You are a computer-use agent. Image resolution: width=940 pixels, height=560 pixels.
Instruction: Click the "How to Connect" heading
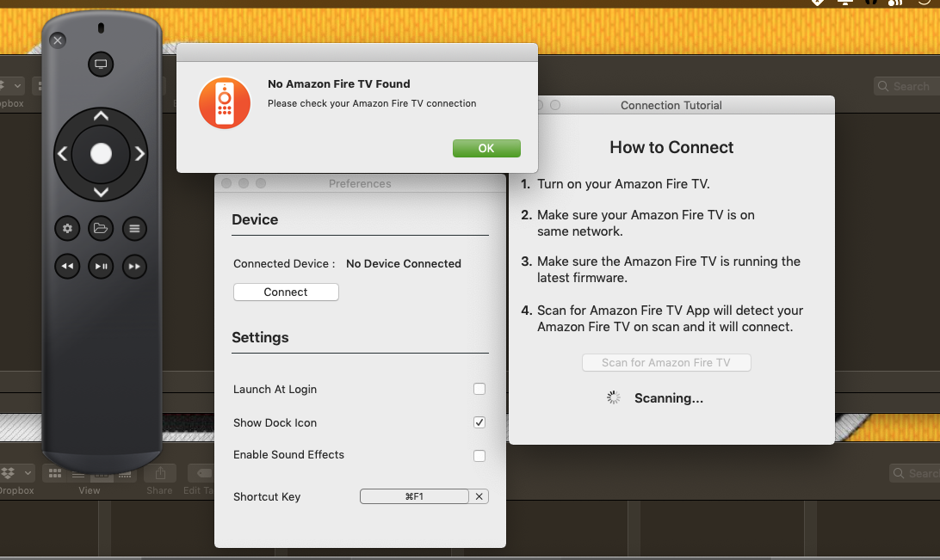[671, 147]
